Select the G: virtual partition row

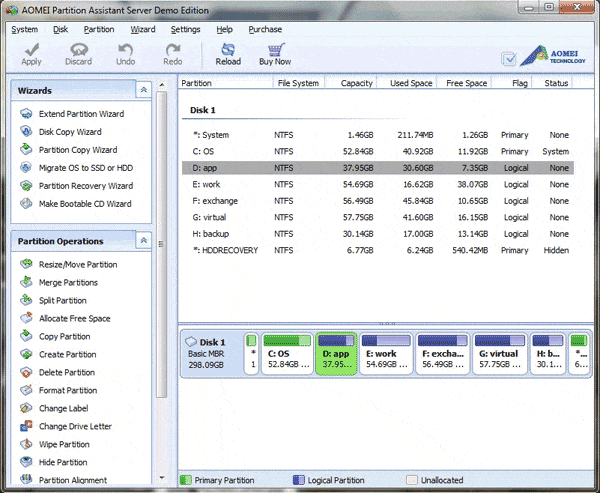(378, 217)
